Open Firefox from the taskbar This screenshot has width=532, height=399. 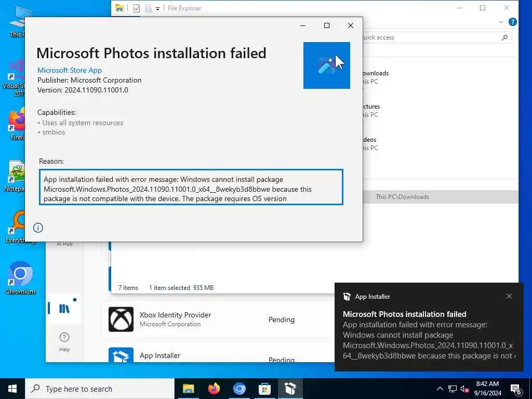214,389
